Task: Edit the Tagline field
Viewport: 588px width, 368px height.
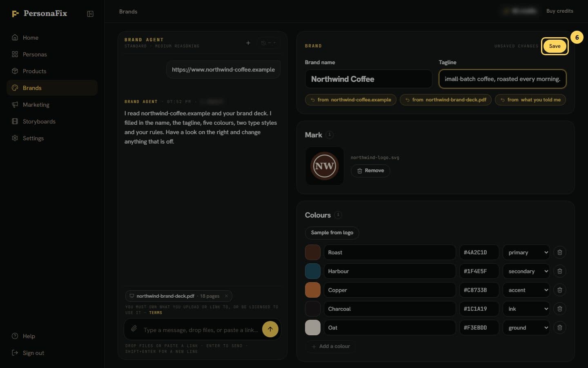Action: (x=502, y=79)
